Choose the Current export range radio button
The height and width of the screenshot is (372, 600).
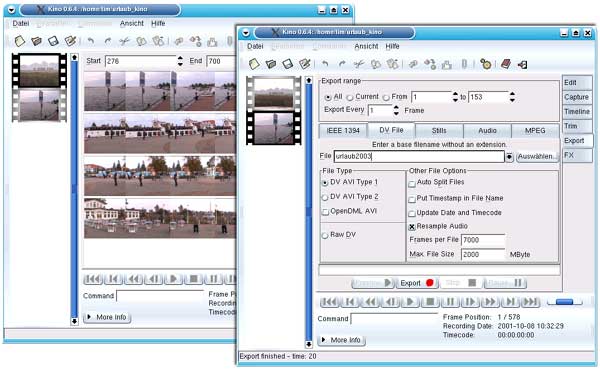[350, 98]
